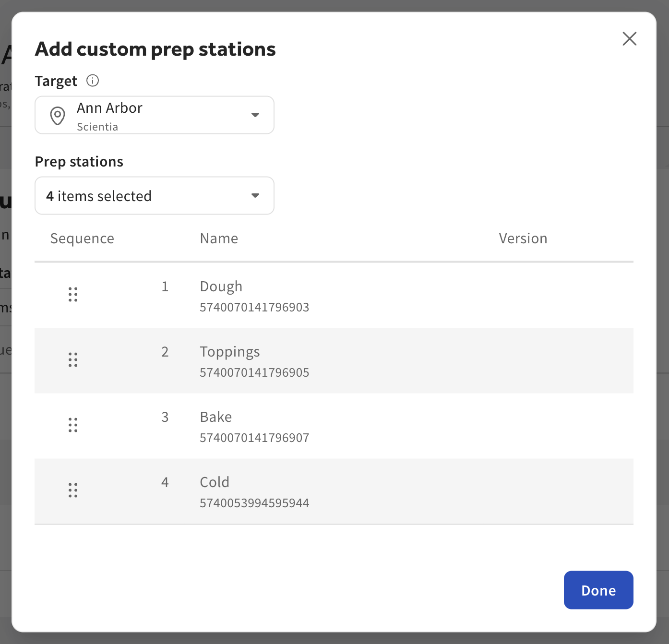Click sequence number 2
The height and width of the screenshot is (644, 669).
165,352
